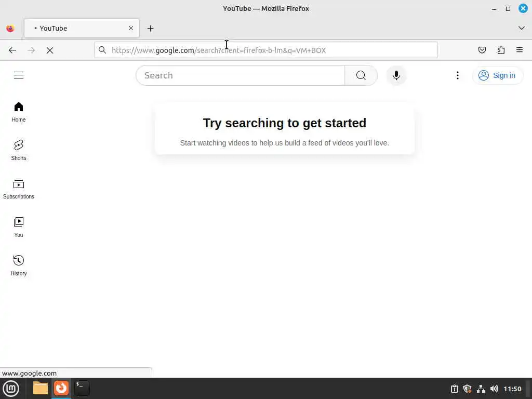Open watch History in sidebar

coord(19,265)
